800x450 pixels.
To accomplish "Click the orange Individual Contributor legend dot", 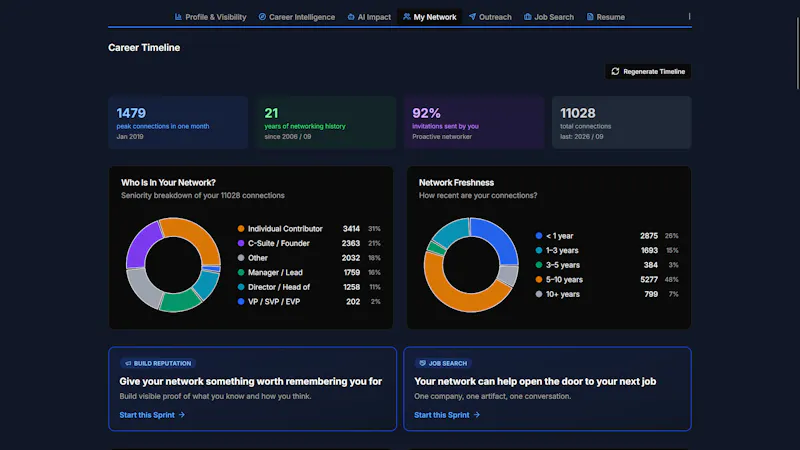I will pos(241,229).
